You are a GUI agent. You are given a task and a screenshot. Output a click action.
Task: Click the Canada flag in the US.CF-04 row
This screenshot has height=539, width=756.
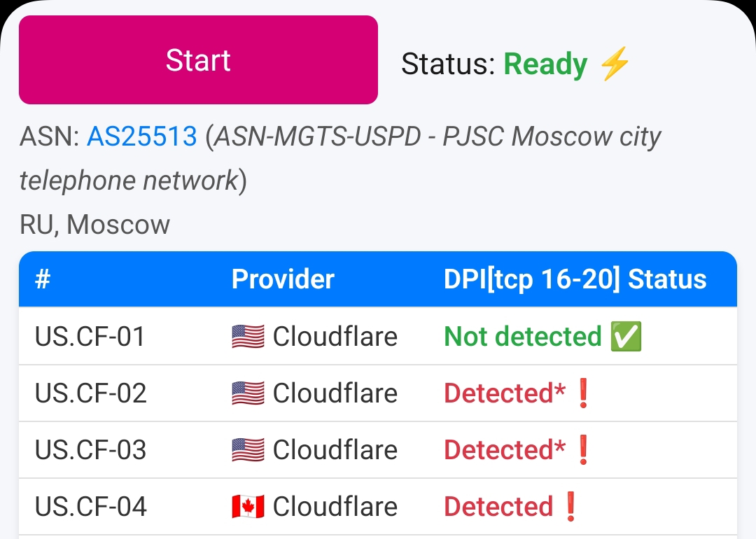pyautogui.click(x=248, y=507)
